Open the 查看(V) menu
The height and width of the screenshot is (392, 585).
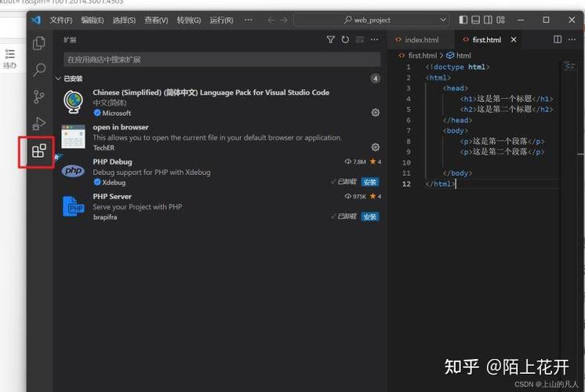tap(156, 20)
